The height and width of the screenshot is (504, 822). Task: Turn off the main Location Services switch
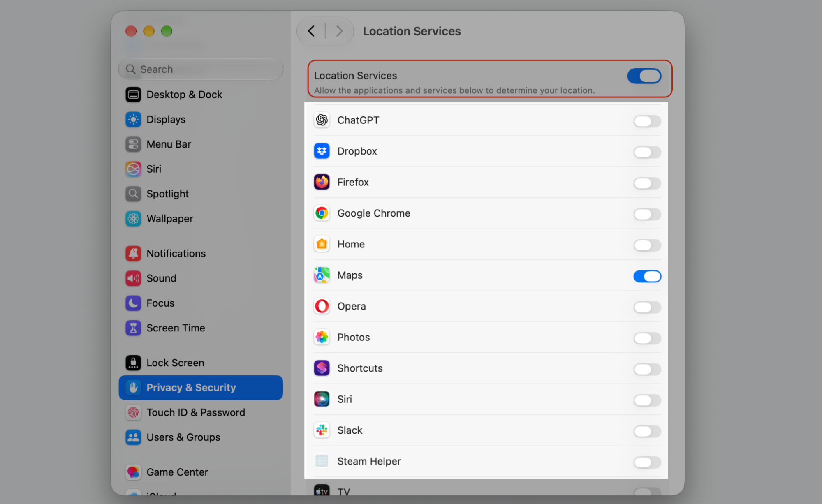click(644, 76)
